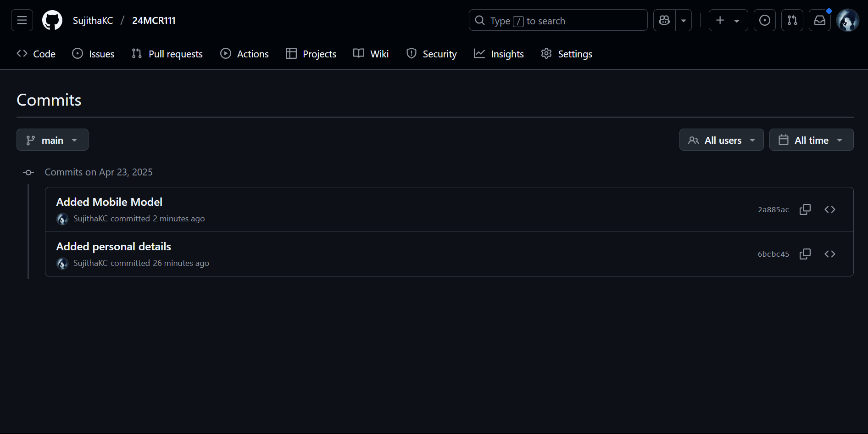This screenshot has height=434, width=868.
Task: Switch to the Security tab
Action: click(x=431, y=54)
